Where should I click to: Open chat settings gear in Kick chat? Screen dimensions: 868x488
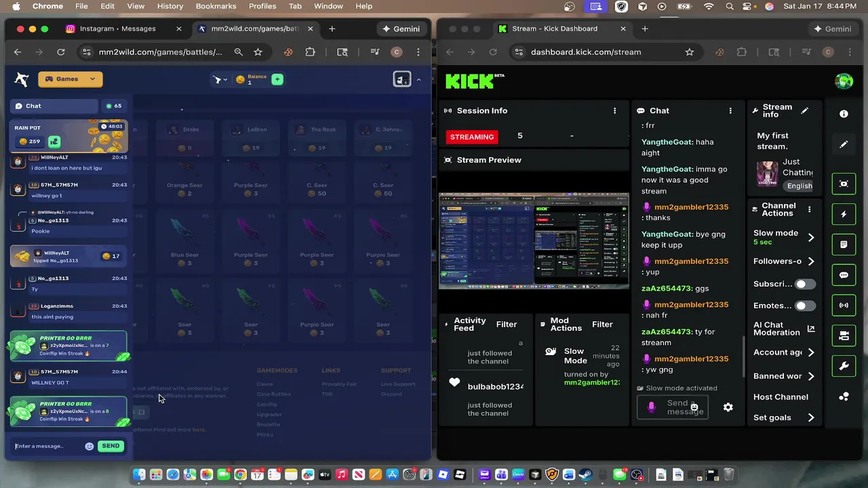coord(728,407)
